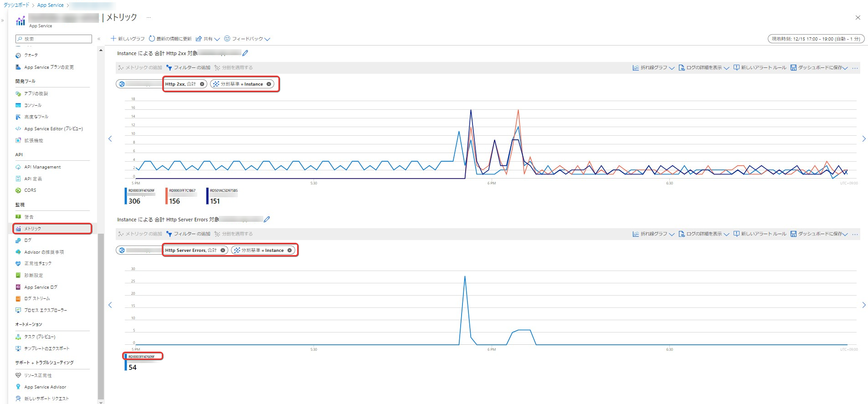Image resolution: width=868 pixels, height=404 pixels.
Task: Select API Management in the sidebar
Action: coord(42,167)
